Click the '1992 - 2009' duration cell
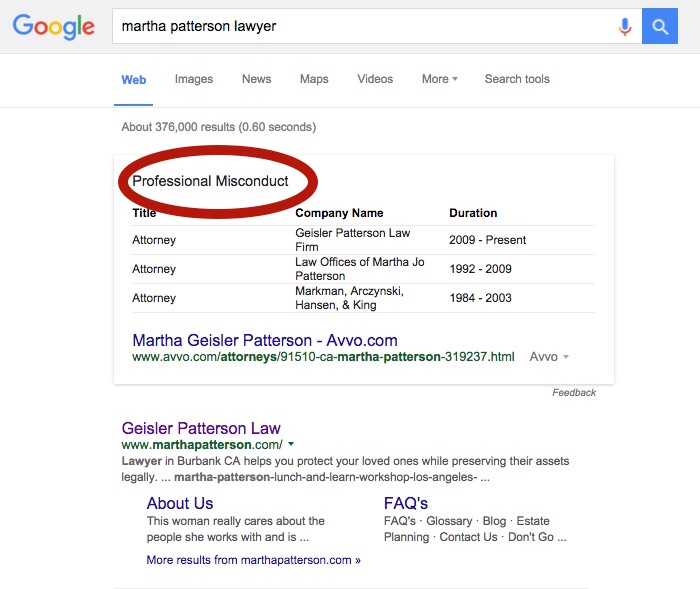The height and width of the screenshot is (589, 700). (x=480, y=269)
